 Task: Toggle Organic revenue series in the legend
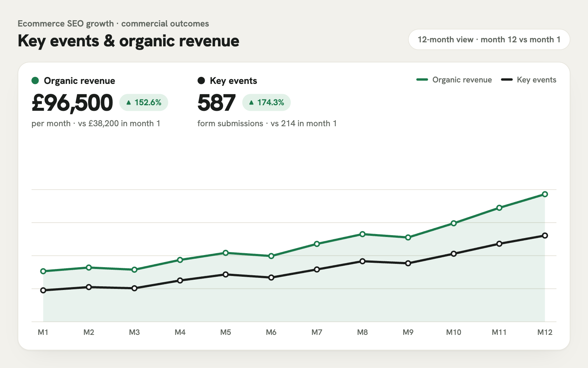[x=454, y=80]
